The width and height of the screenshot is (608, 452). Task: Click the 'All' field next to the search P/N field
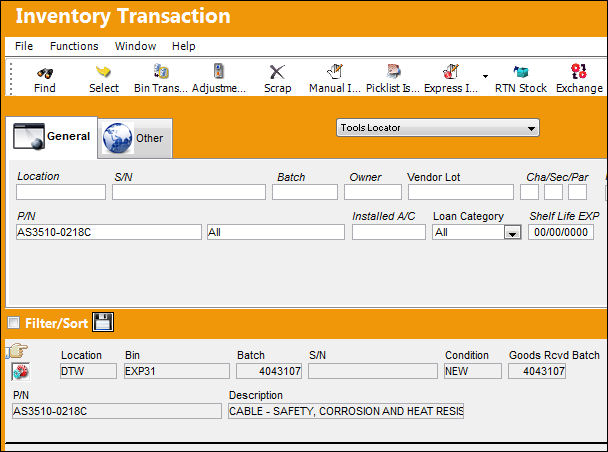pyautogui.click(x=276, y=232)
